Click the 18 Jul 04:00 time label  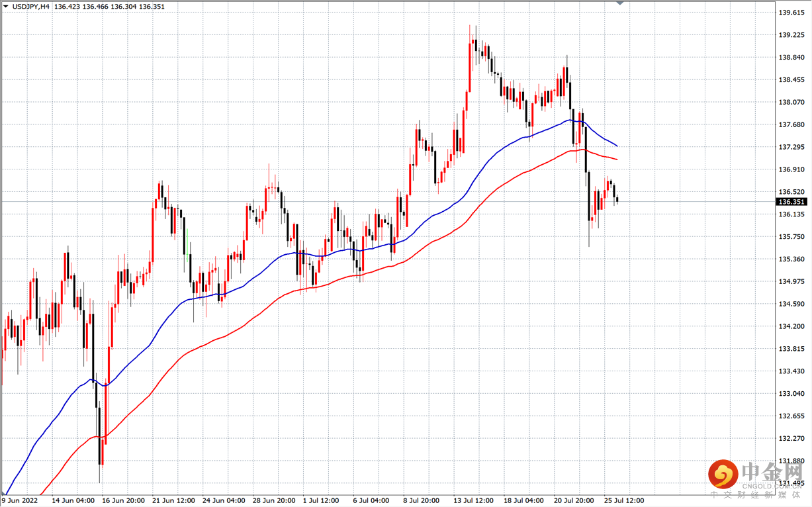tap(524, 501)
